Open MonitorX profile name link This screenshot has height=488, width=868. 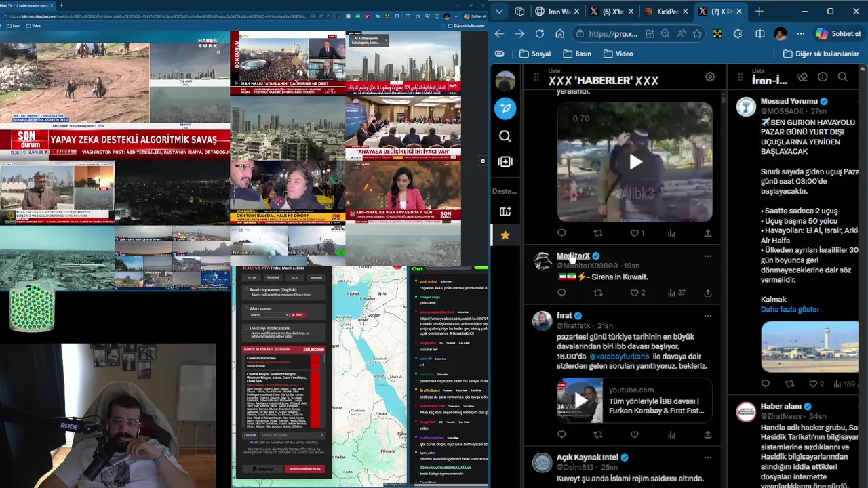pyautogui.click(x=573, y=256)
